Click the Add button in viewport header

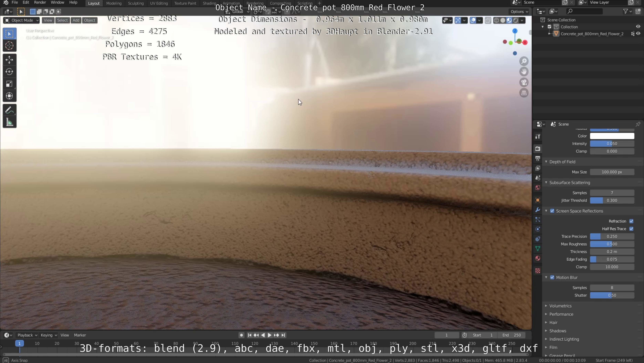coord(76,20)
